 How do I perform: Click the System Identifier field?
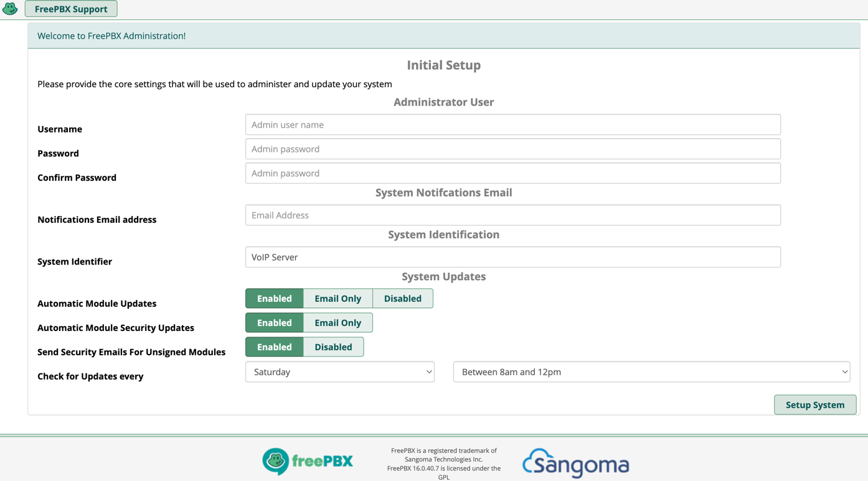tap(513, 257)
